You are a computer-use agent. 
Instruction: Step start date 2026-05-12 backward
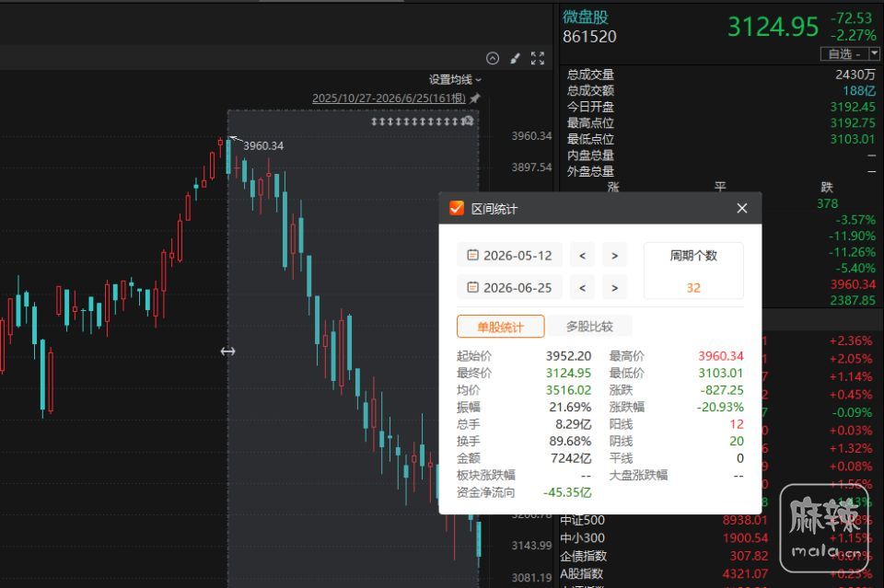(x=582, y=256)
